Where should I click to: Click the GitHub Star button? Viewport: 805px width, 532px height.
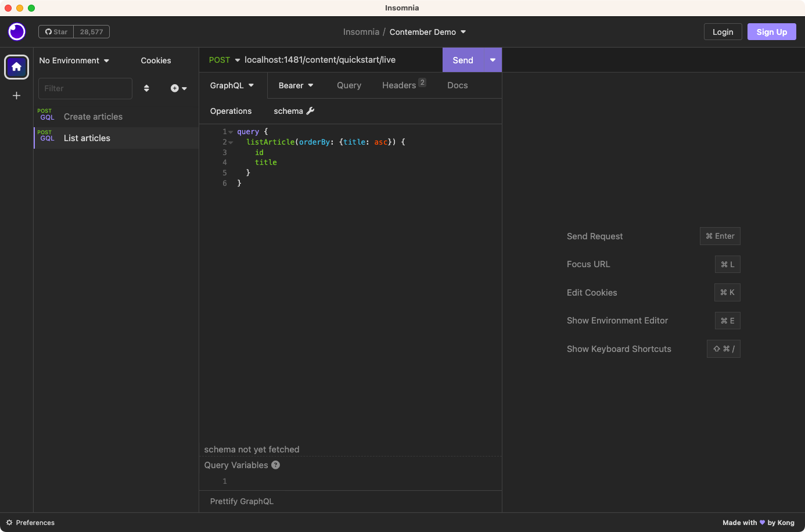pos(56,32)
